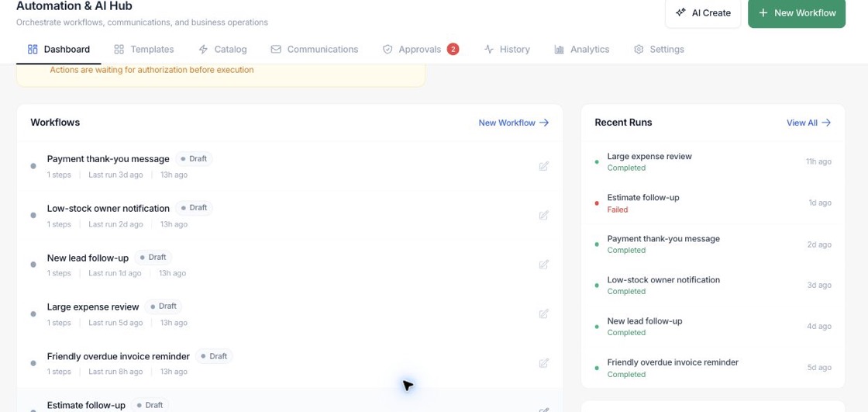Edit the Low-stock owner notification workflow
The height and width of the screenshot is (412, 868).
coord(543,215)
